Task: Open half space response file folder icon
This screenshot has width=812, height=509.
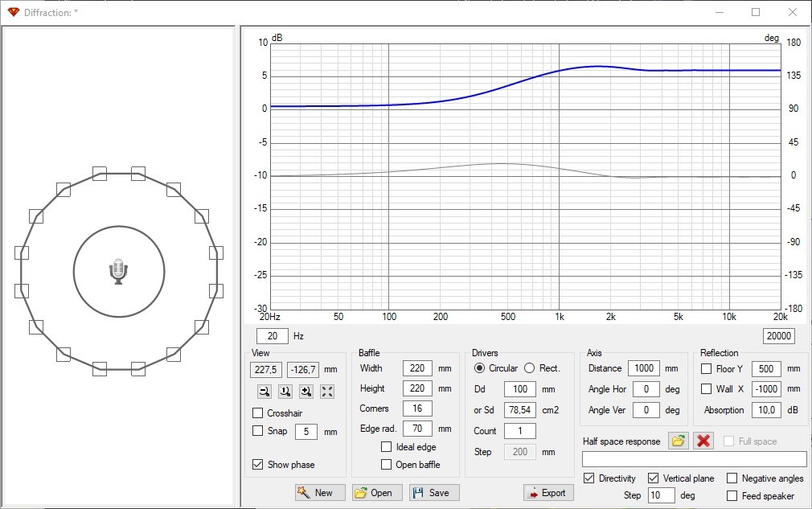Action: coord(678,441)
